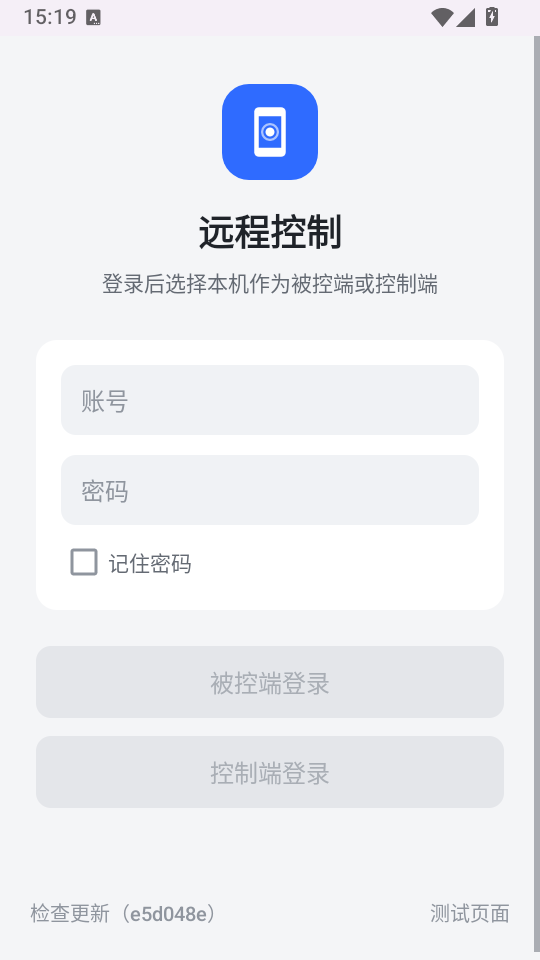540x960 pixels.
Task: Tap the 控制端登录 button
Action: coord(269,772)
